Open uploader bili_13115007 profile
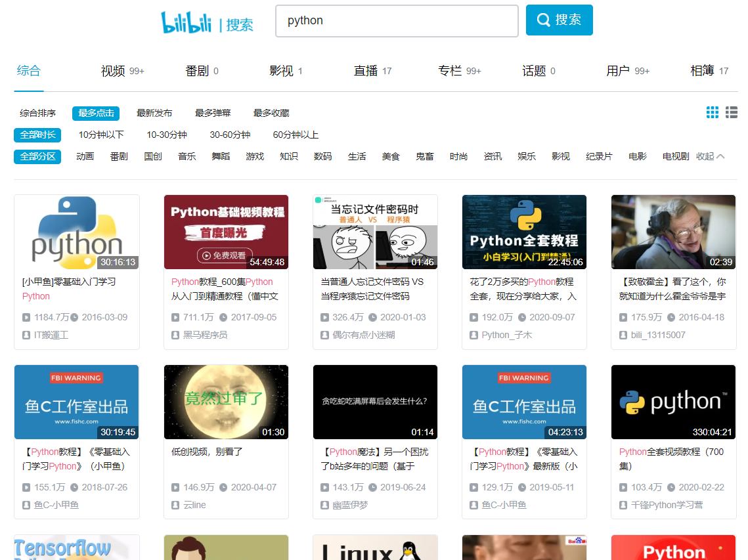 (658, 335)
